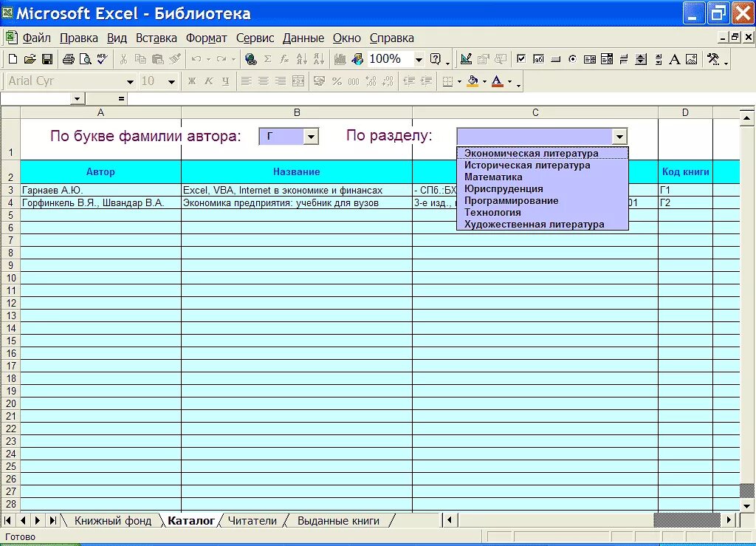Open control Properties icon
This screenshot has width=756, height=546.
(x=483, y=59)
